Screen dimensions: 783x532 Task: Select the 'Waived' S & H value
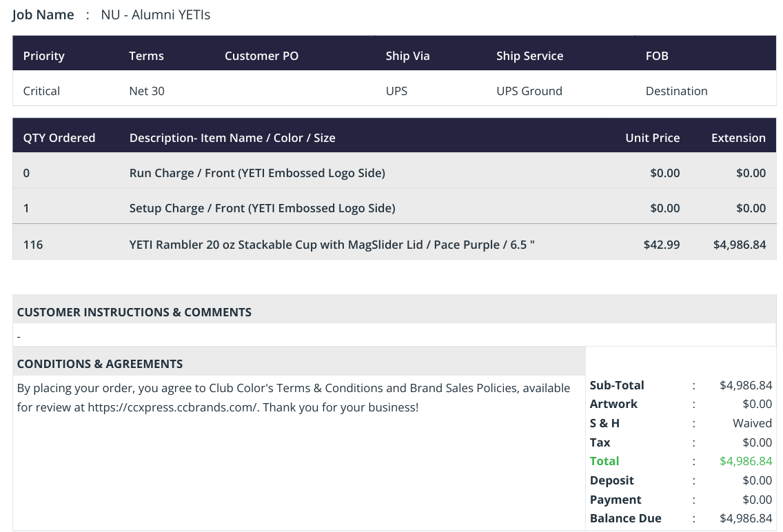(x=752, y=423)
